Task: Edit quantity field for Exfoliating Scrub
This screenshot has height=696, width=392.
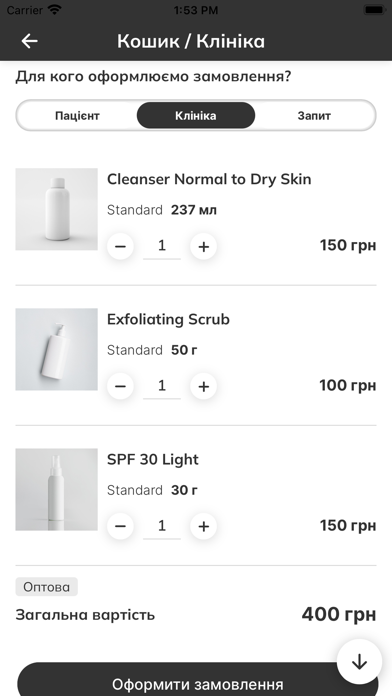Action: (162, 386)
